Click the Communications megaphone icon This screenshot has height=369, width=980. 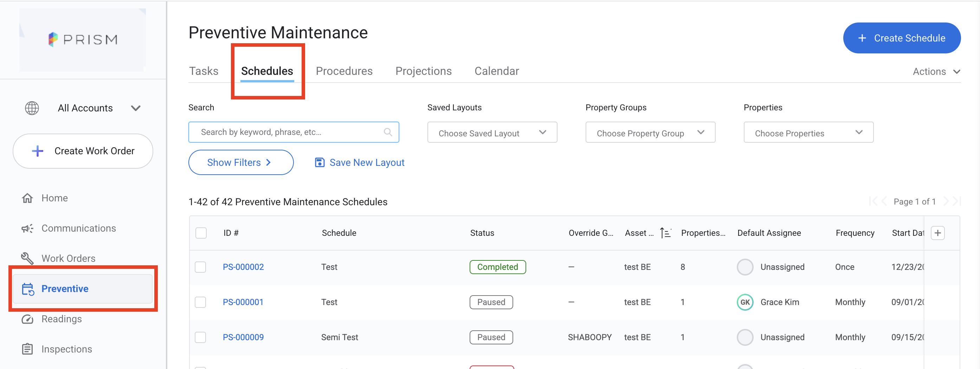27,228
